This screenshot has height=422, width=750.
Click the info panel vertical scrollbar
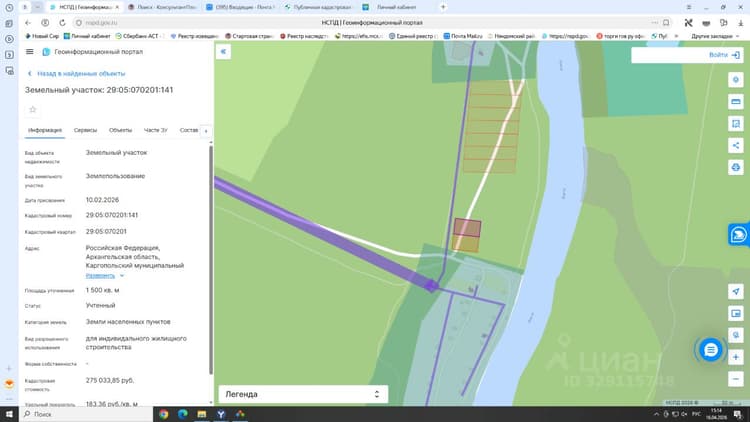pos(211,260)
